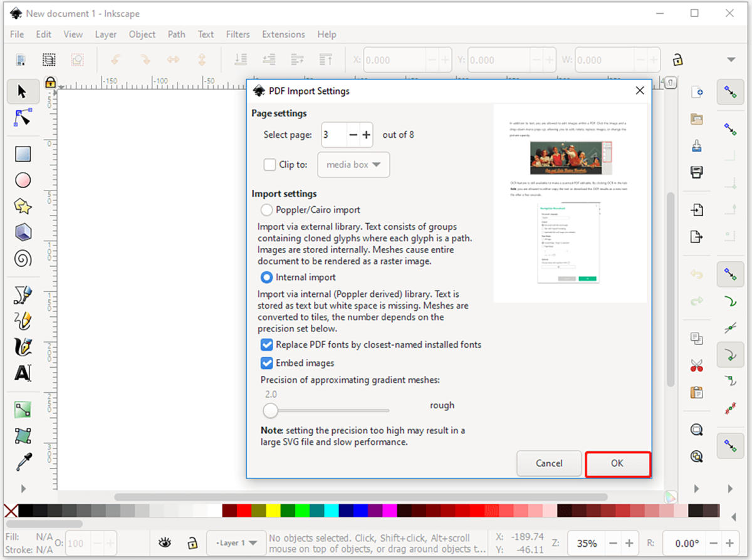This screenshot has height=560, width=752.
Task: Confirm import by clicking OK
Action: tap(617, 464)
